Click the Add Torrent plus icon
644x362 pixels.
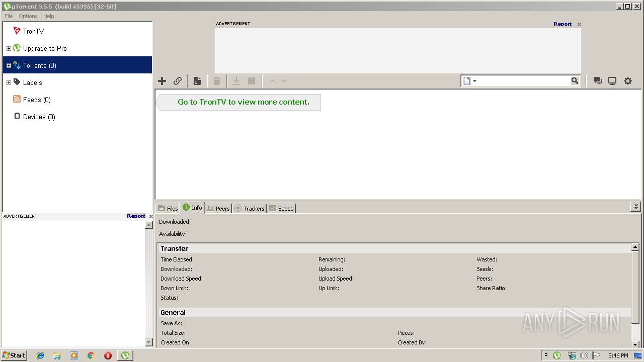162,81
